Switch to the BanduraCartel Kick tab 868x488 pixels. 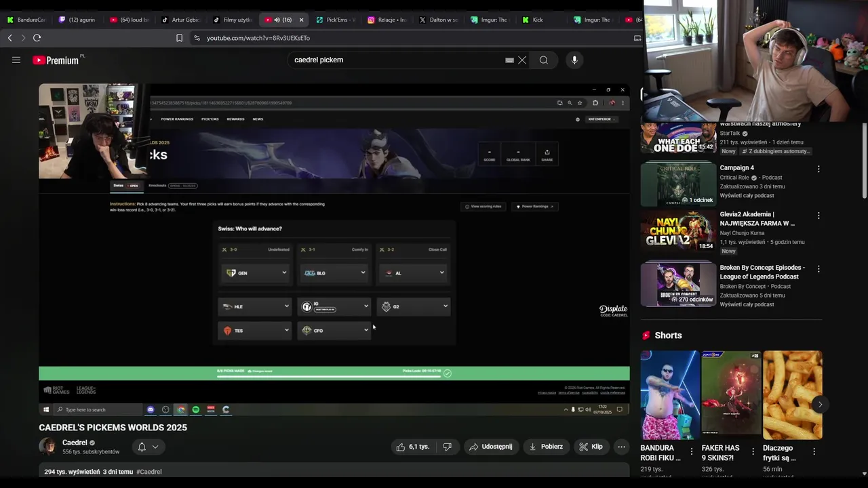tap(26, 20)
